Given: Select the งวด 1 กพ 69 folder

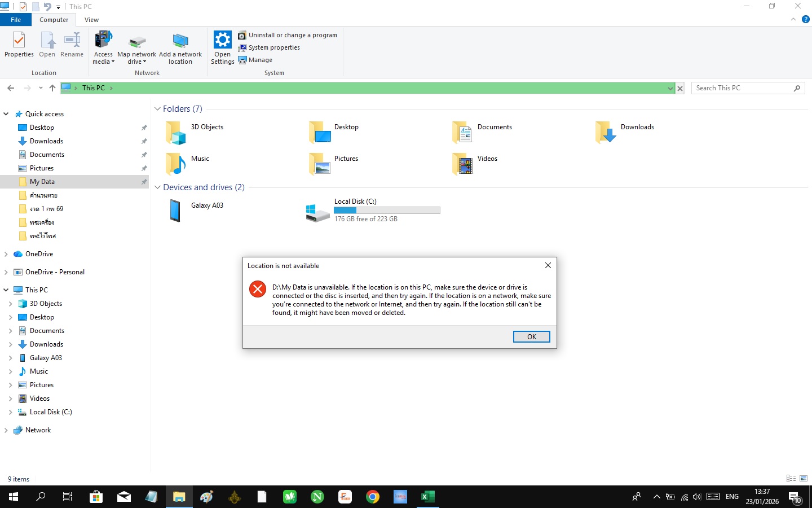Looking at the screenshot, I should [46, 209].
